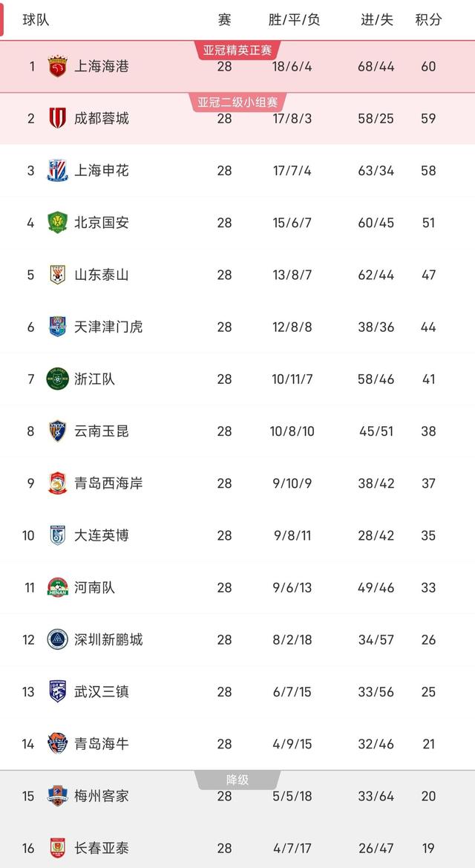The height and width of the screenshot is (868, 475).
Task: Click the Shanghai Shenhua badge
Action: (x=58, y=171)
